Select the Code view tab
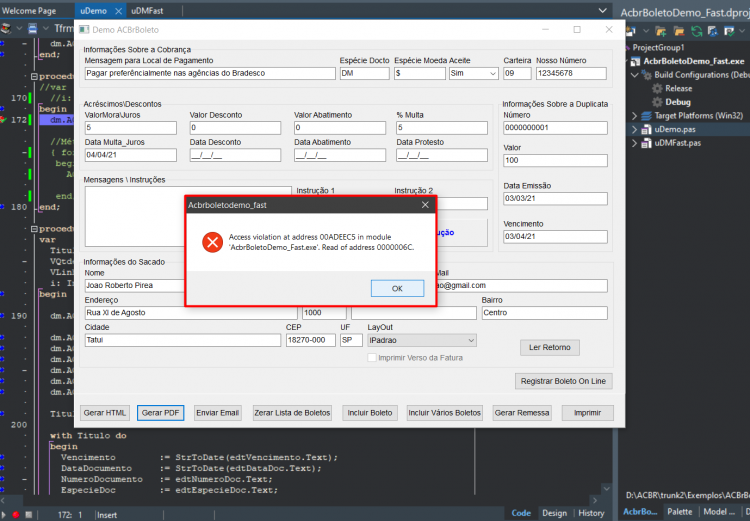This screenshot has height=521, width=750. click(521, 513)
